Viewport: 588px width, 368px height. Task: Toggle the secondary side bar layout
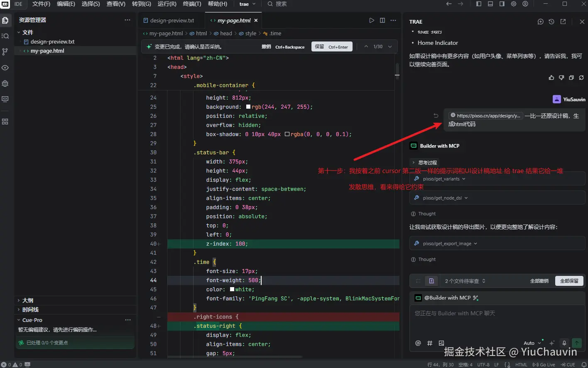(x=502, y=4)
